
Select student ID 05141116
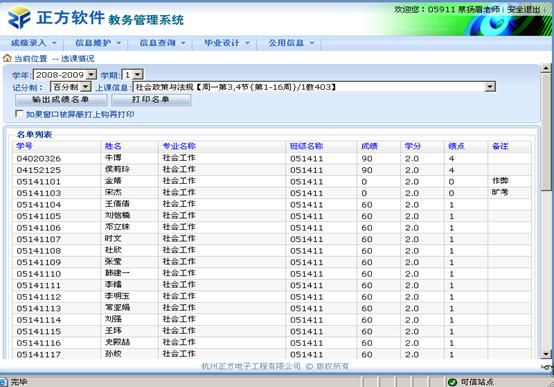39,343
